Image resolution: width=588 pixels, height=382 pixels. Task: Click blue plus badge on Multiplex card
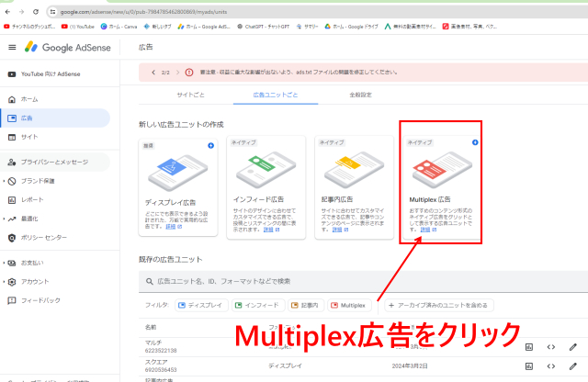(x=475, y=142)
